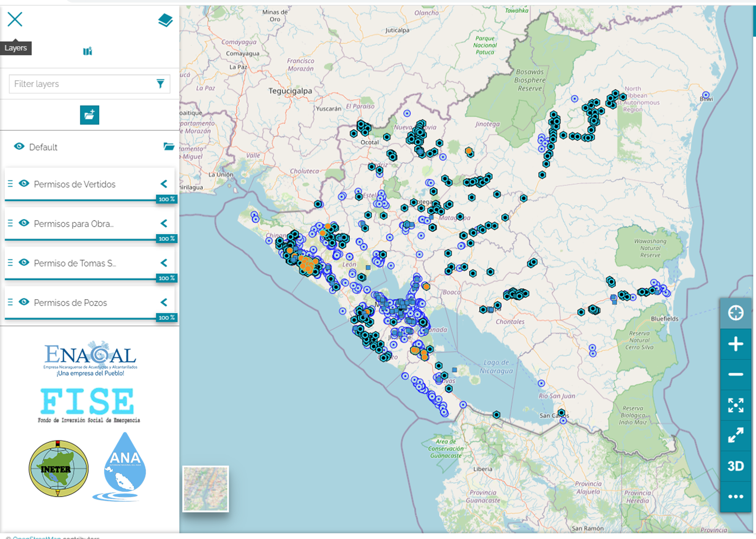This screenshot has height=539, width=756.
Task: Click the Permisos de Vertidos opacity slider
Action: tap(80, 199)
